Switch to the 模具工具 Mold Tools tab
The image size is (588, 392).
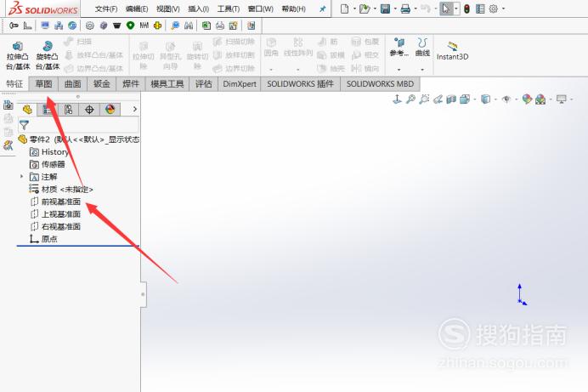pos(167,84)
